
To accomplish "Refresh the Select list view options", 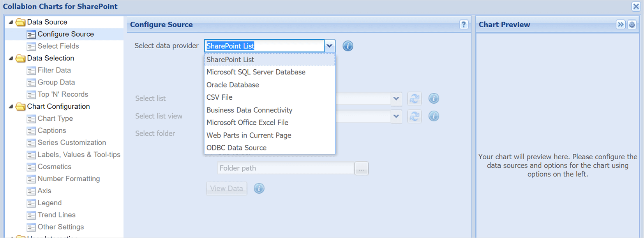I will pos(415,116).
